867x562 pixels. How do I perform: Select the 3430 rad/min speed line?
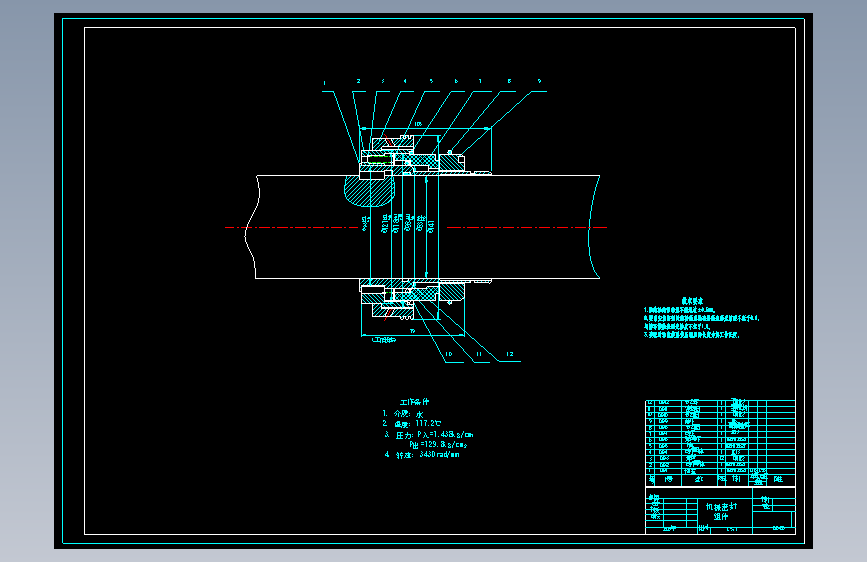[422, 455]
